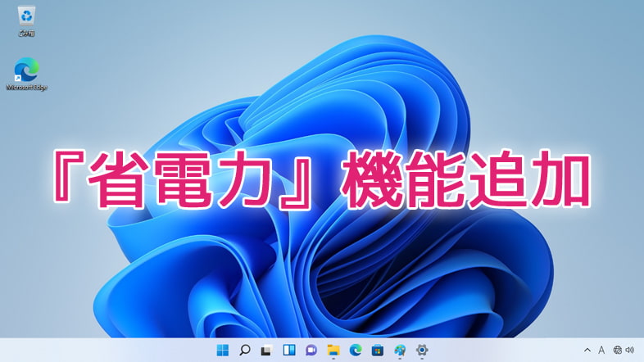This screenshot has height=362, width=644.
Task: Open Microsoft Store taskbar icon
Action: tap(378, 350)
